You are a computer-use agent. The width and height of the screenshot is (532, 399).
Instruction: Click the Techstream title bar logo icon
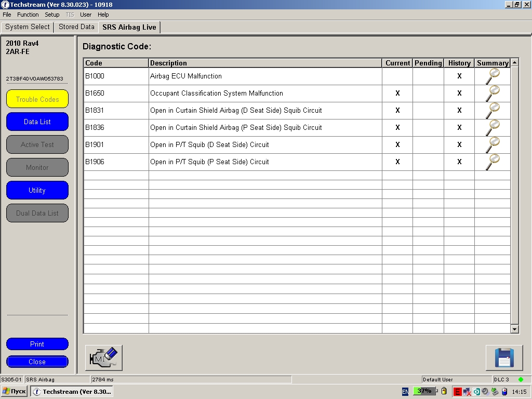point(5,4)
